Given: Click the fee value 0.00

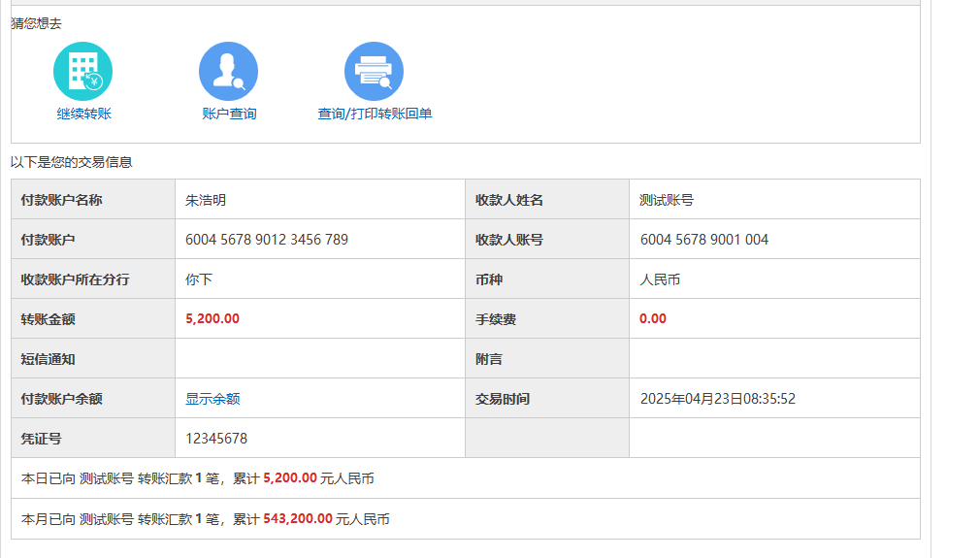Looking at the screenshot, I should coord(653,319).
